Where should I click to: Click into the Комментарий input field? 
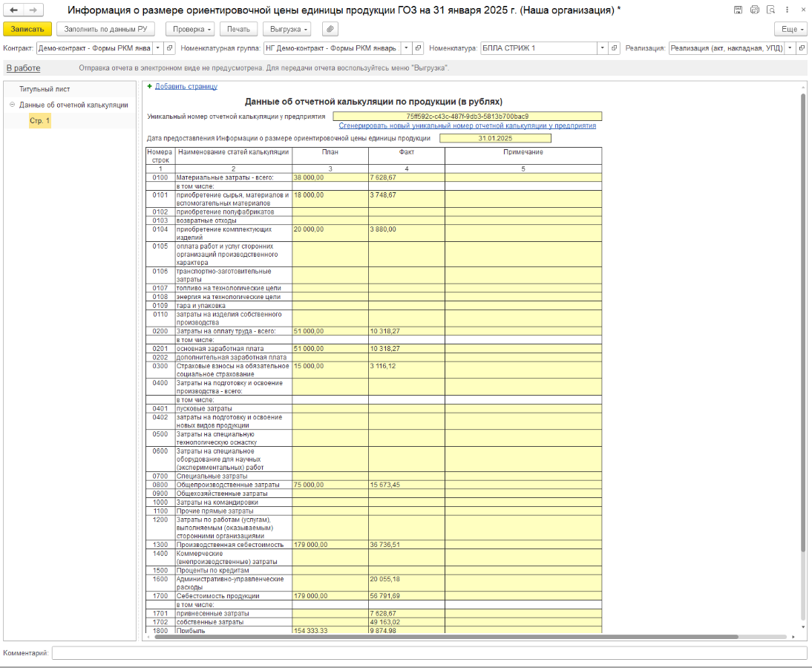point(429,653)
